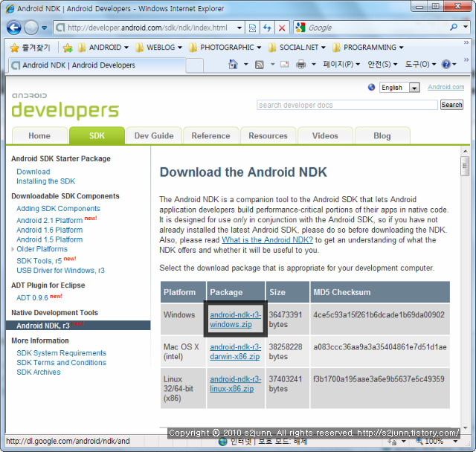
Task: Click the browser Forward arrow button
Action: point(31,28)
